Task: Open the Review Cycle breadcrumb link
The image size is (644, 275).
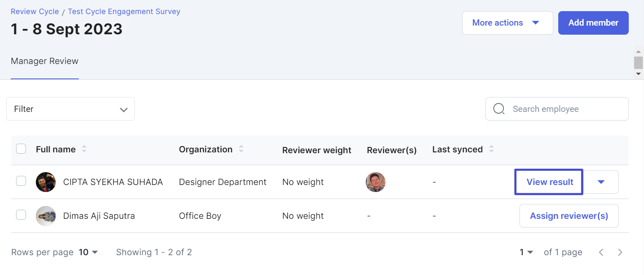Action: click(35, 12)
